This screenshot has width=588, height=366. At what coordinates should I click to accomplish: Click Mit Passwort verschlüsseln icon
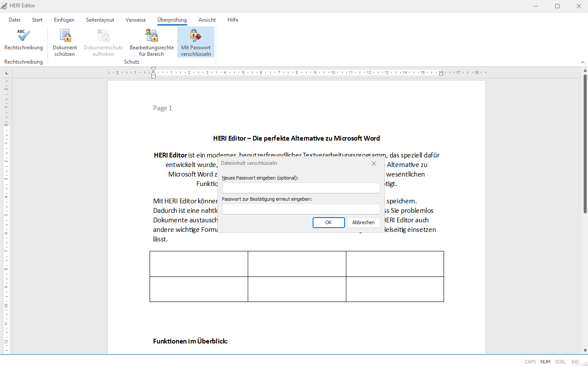coord(195,35)
